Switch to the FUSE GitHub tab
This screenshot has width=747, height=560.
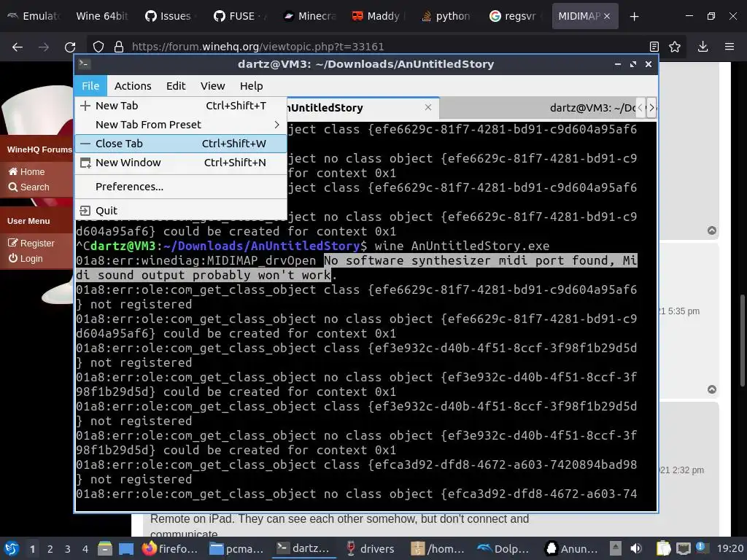point(239,16)
